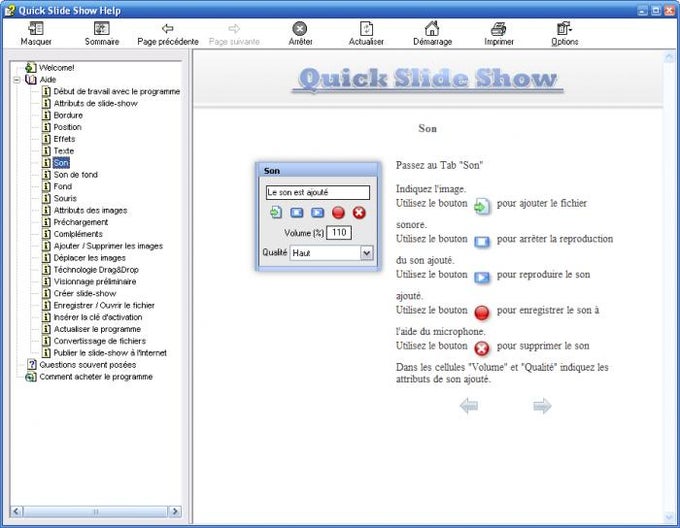Screen dimensions: 680x528
Task: Open the Texte topic
Action: tap(64, 151)
